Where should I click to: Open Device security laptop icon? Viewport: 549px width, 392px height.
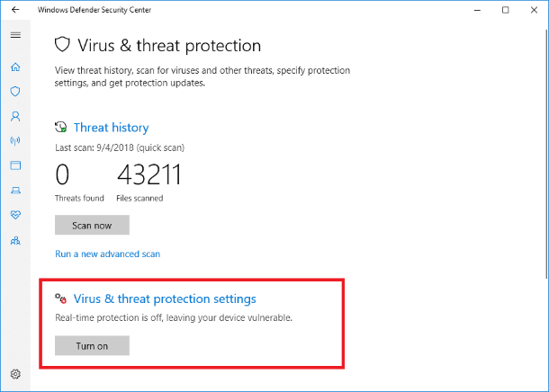(15, 190)
